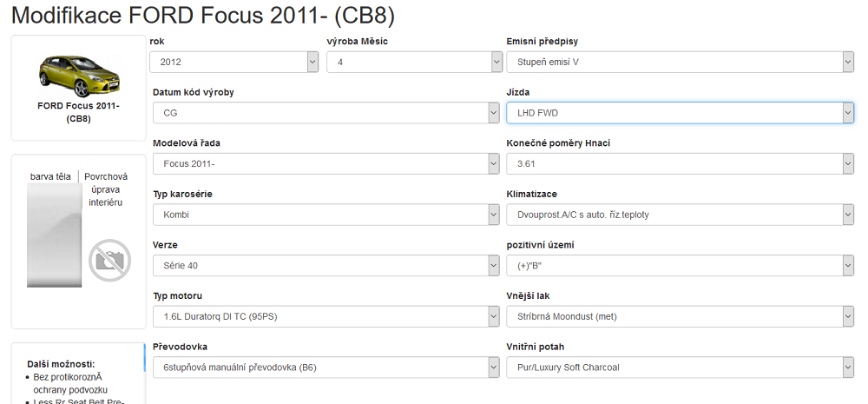Screen dimensions: 868x404
Task: Click the FORD Focus 2011- (CB8) caption
Action: (78, 112)
